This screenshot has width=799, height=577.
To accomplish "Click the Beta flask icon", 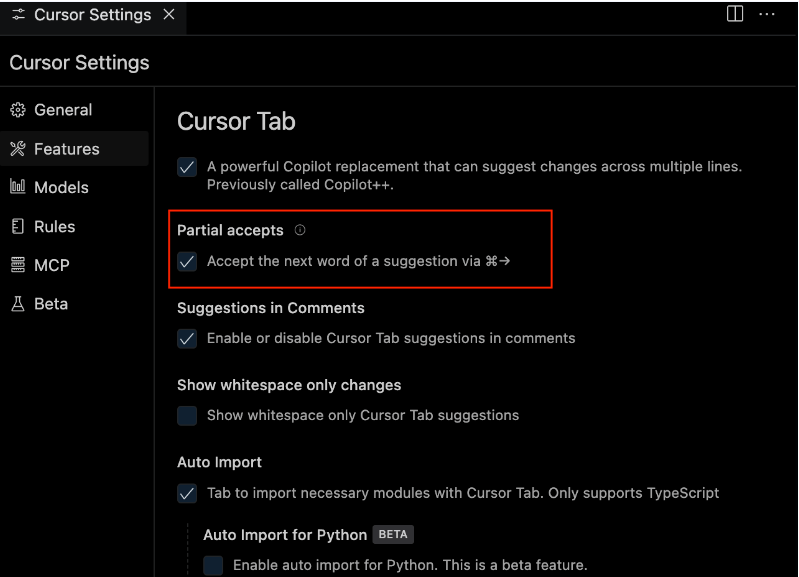I will click(x=18, y=303).
